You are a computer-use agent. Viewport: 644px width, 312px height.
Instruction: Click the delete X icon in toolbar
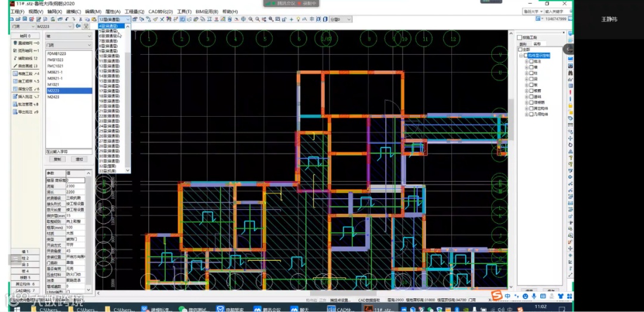point(162,19)
